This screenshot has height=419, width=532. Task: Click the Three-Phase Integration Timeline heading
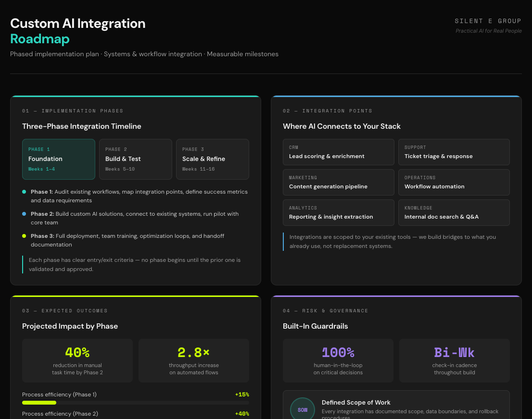click(82, 126)
